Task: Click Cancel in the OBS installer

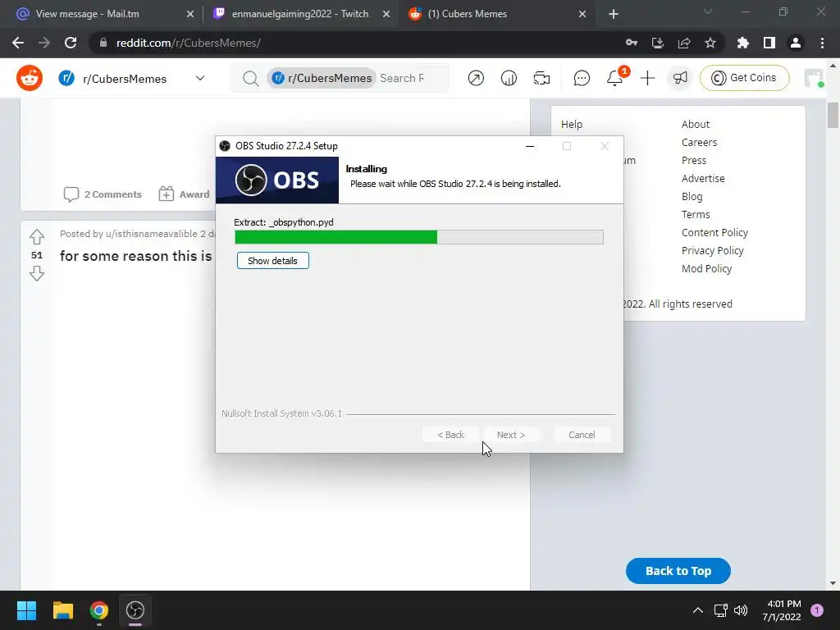Action: pos(582,435)
